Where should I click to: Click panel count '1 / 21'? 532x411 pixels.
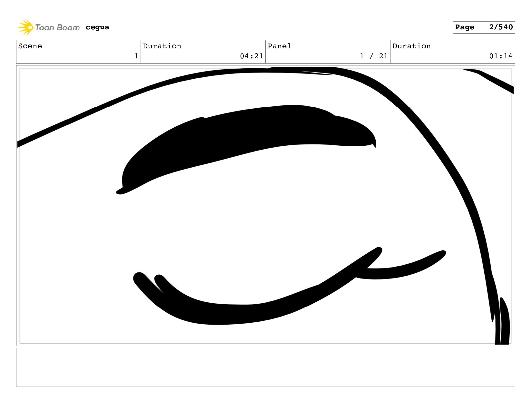[x=374, y=56]
